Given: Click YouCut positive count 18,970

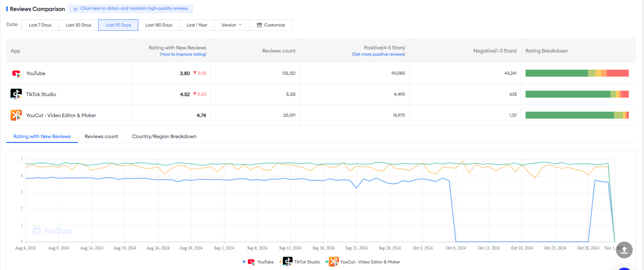Looking at the screenshot, I should (399, 116).
